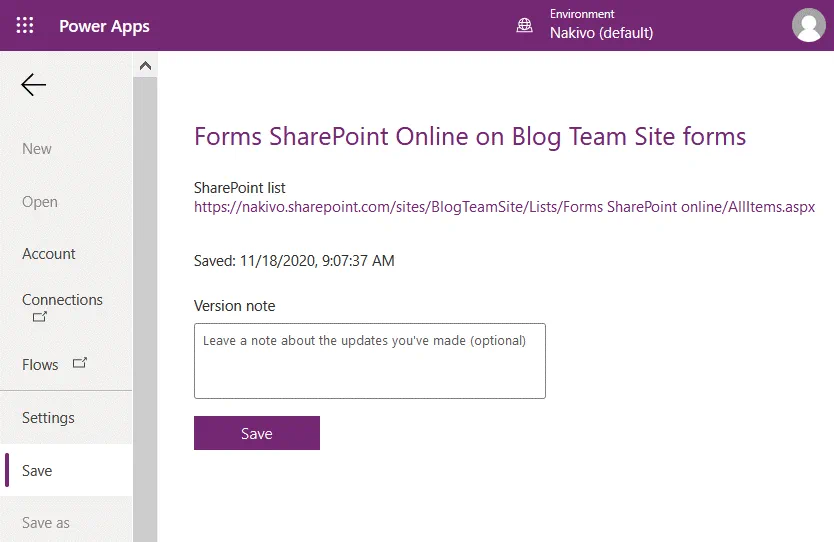This screenshot has width=834, height=542.
Task: Select the Save menu item
Action: pos(37,471)
